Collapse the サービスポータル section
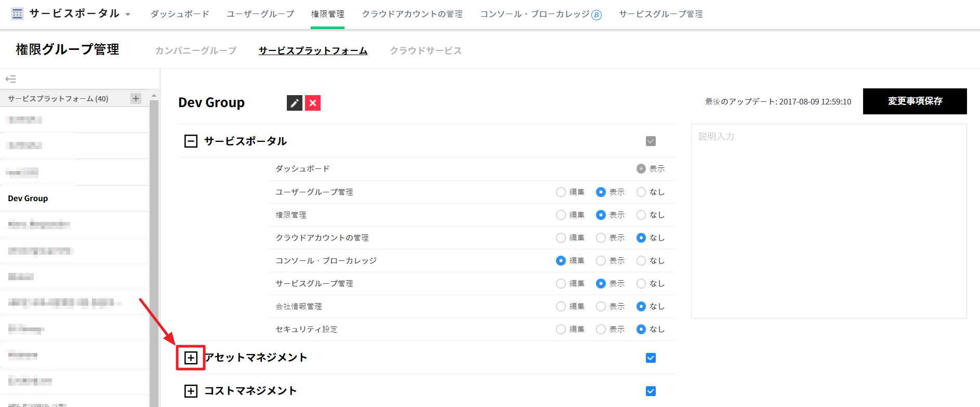 pos(191,141)
